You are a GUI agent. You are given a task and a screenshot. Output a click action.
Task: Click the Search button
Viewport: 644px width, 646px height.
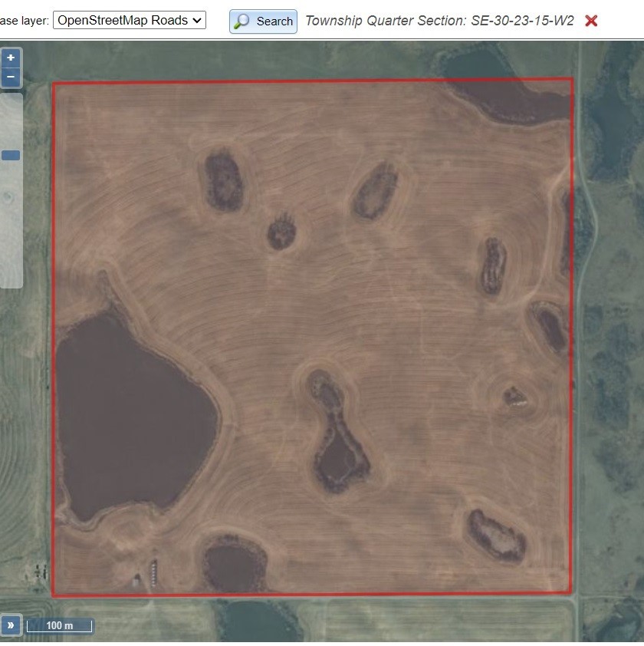[263, 21]
